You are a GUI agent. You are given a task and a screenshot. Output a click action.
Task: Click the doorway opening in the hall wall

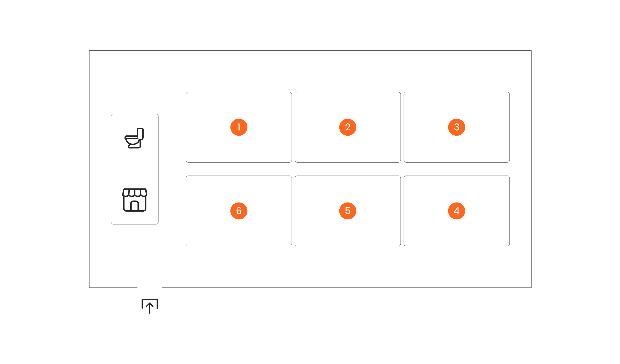pos(149,287)
